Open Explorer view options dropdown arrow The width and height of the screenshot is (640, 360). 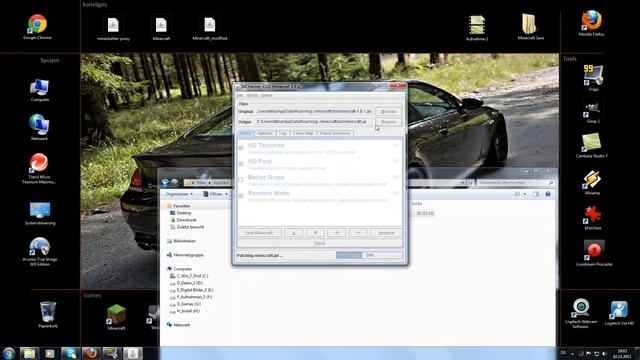[x=525, y=194]
